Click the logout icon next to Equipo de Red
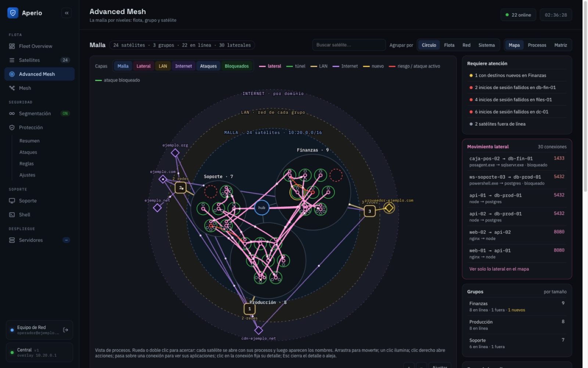 tap(66, 330)
